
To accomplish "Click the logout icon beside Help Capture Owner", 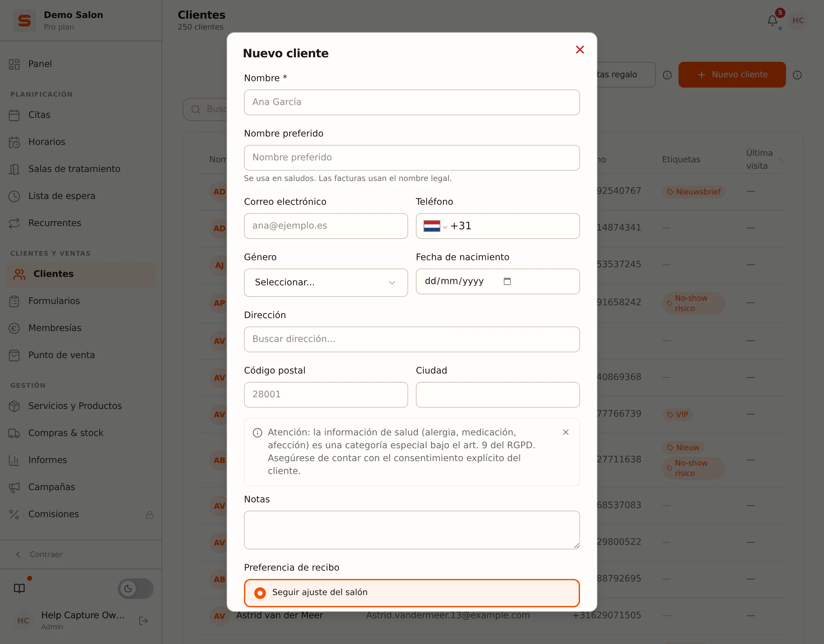I will 143,620.
